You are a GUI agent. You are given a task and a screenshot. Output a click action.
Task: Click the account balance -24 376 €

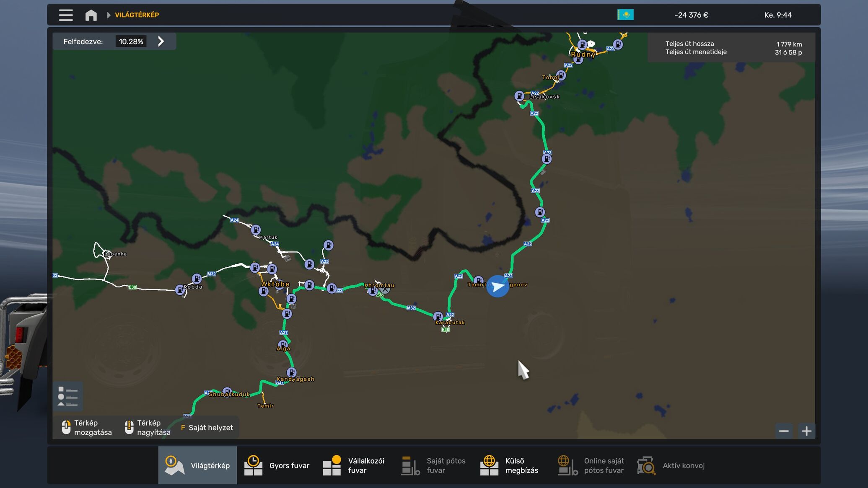click(x=692, y=15)
